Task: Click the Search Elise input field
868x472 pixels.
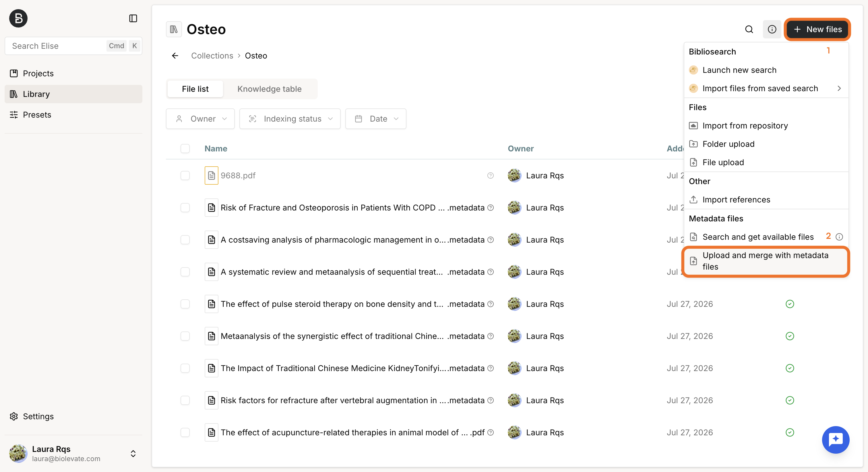Action: pos(73,46)
